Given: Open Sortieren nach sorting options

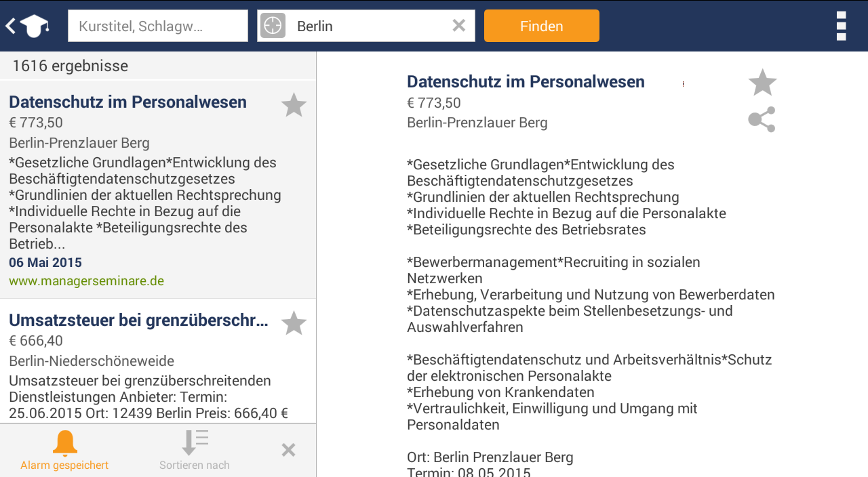Looking at the screenshot, I should (195, 451).
